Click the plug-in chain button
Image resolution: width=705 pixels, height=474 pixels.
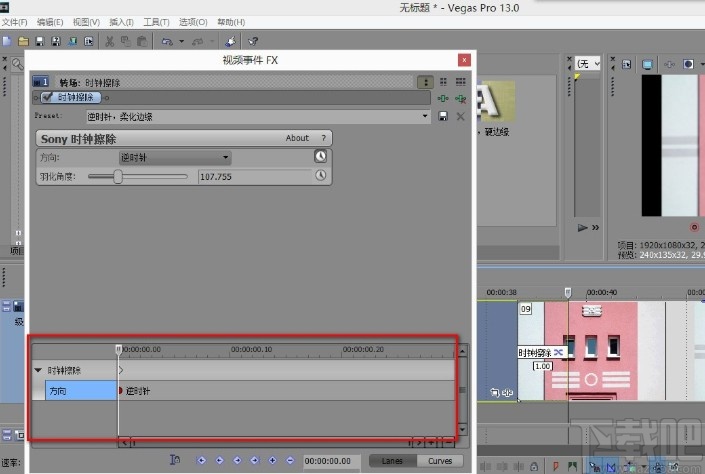click(x=443, y=98)
